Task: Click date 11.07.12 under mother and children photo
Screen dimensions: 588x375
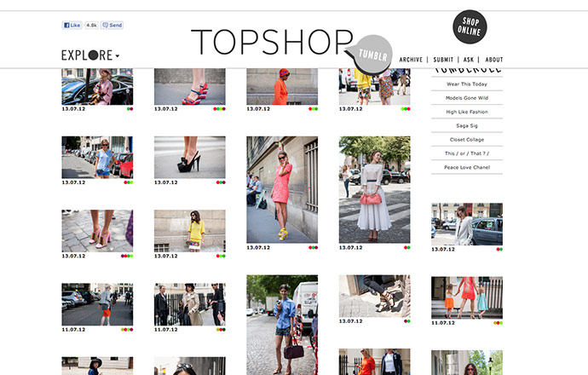Action: pos(443,322)
